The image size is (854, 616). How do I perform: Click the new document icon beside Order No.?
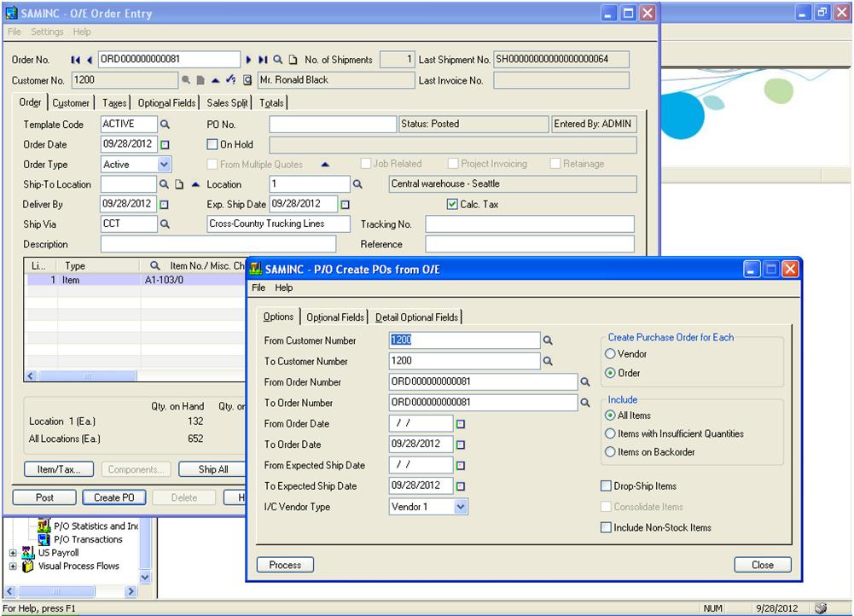tap(293, 59)
